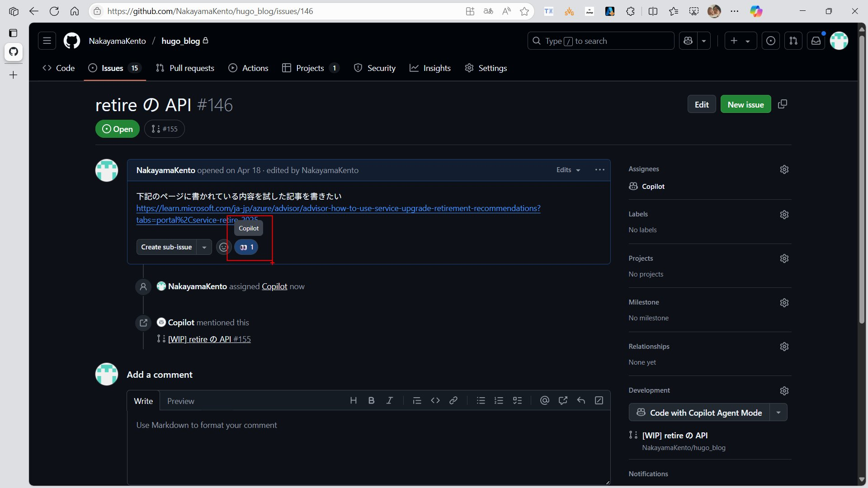Image resolution: width=868 pixels, height=488 pixels.
Task: Insert a heading in the comment
Action: (x=353, y=400)
